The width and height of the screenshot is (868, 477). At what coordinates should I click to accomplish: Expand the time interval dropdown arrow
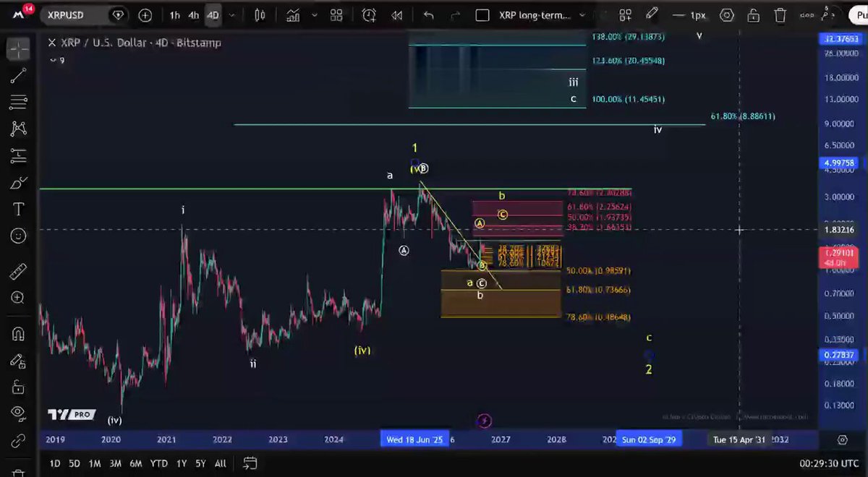click(x=231, y=15)
